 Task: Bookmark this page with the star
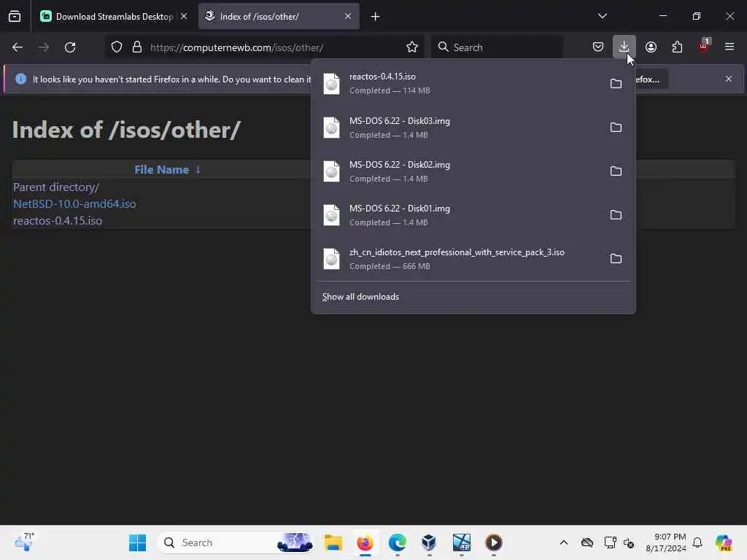412,47
